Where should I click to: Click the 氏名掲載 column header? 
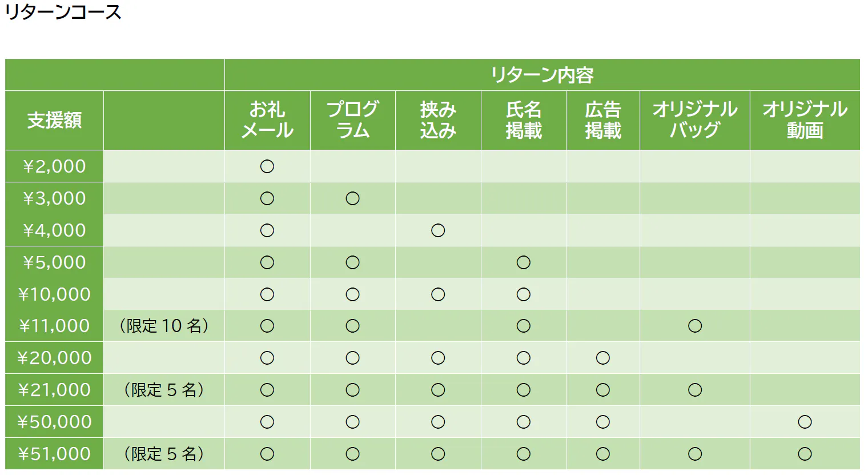(x=524, y=120)
